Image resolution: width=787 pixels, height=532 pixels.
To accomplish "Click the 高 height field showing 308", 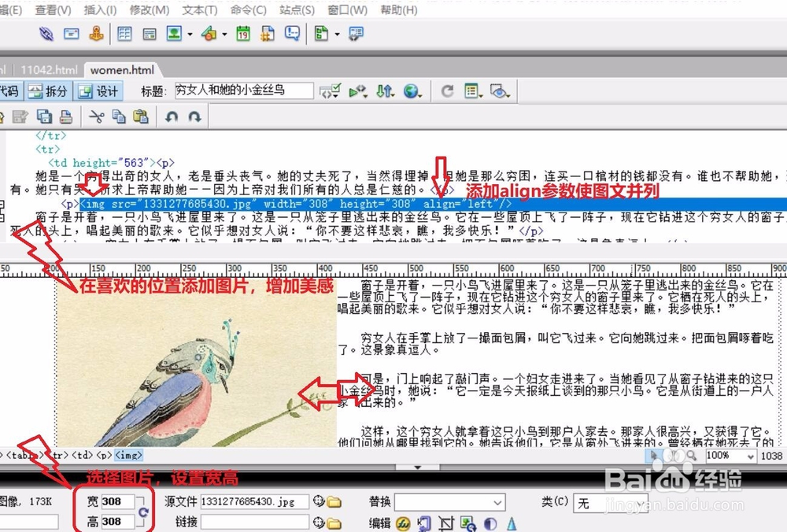I will click(117, 522).
